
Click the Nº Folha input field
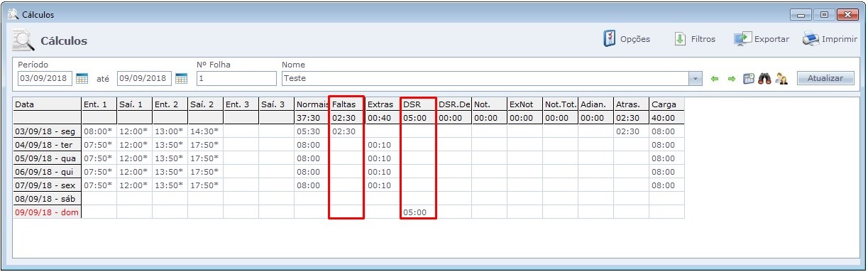[236, 78]
